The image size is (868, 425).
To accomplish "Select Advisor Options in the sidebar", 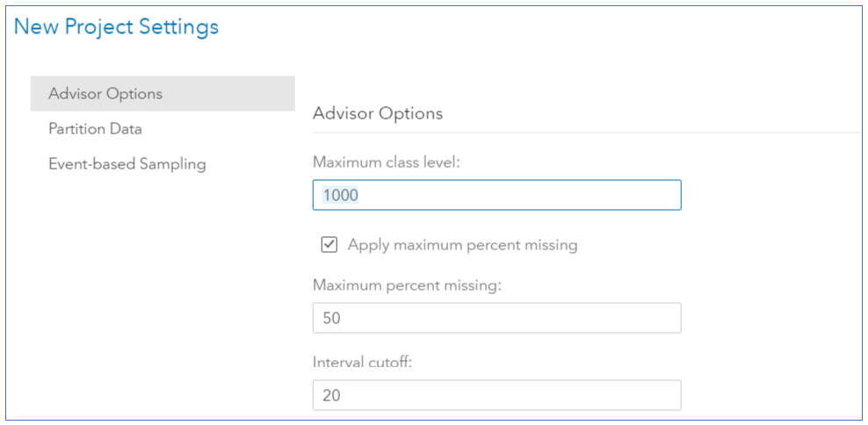I will (x=105, y=93).
